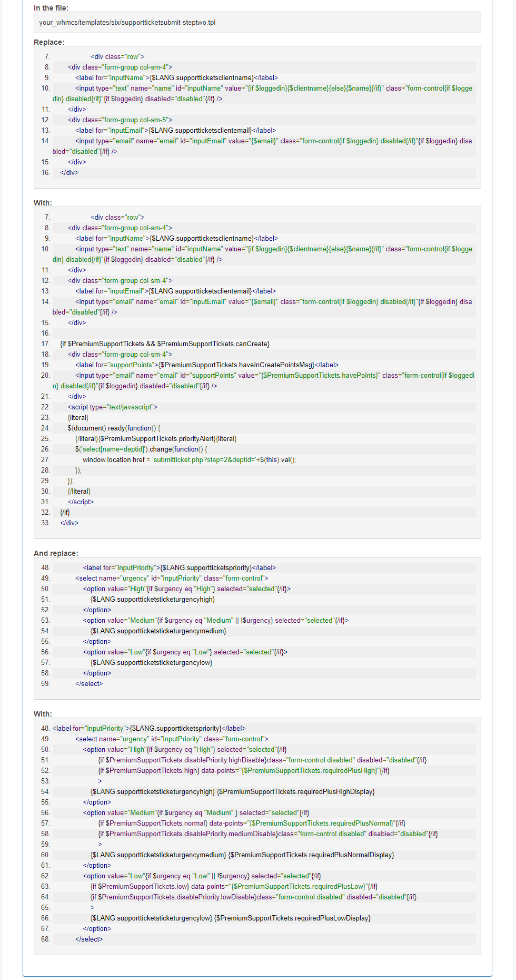Click the supportticketsubmit-steptwo.tpl file path box
This screenshot has height=980, width=516.
tap(257, 23)
